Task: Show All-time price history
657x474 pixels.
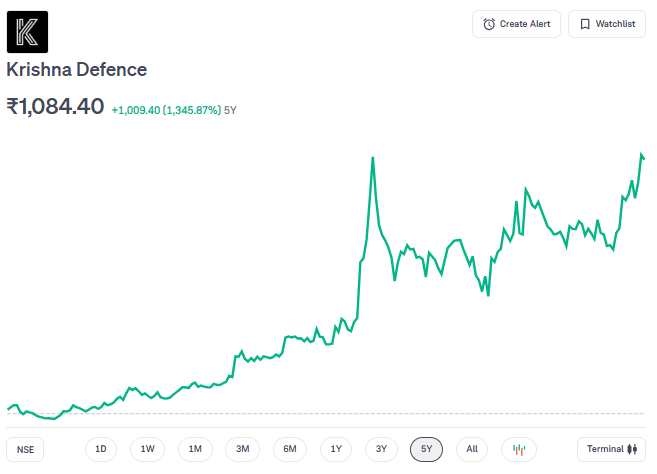Action: (x=472, y=449)
